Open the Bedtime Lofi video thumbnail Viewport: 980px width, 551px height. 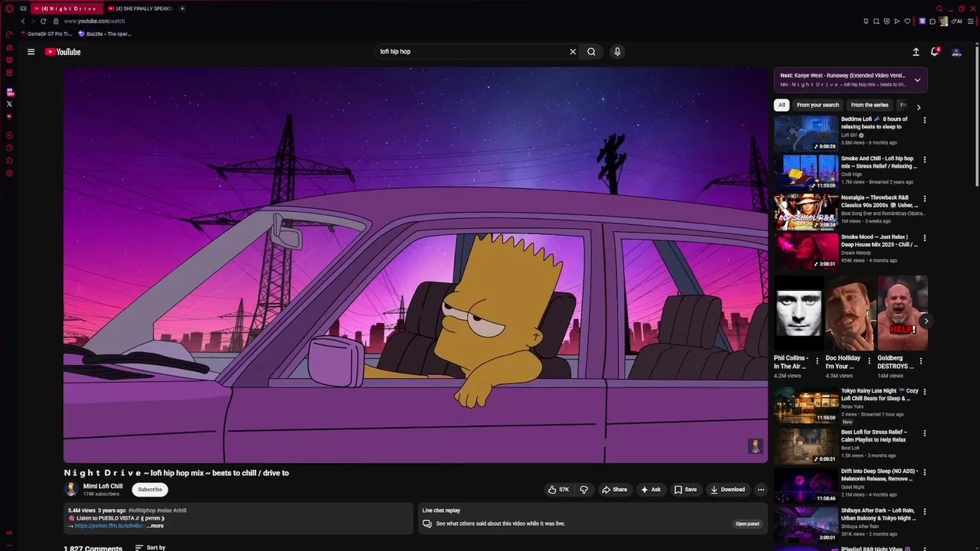(806, 133)
